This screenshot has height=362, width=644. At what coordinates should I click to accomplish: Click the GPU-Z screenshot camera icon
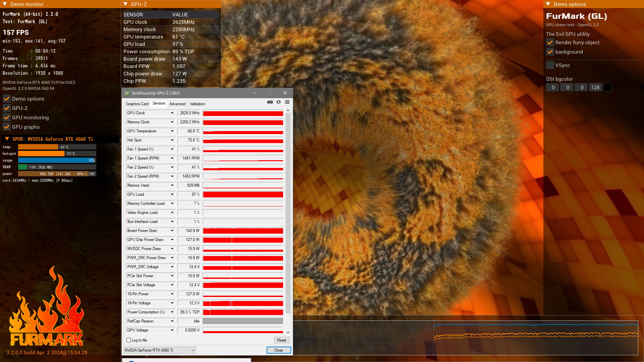[x=270, y=102]
